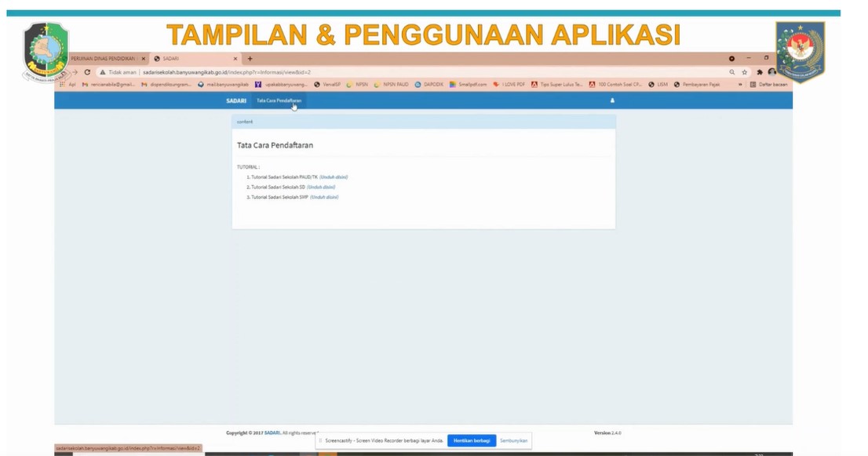The height and width of the screenshot is (456, 868).
Task: Open the I LOVE PDF bookmark
Action: [509, 84]
